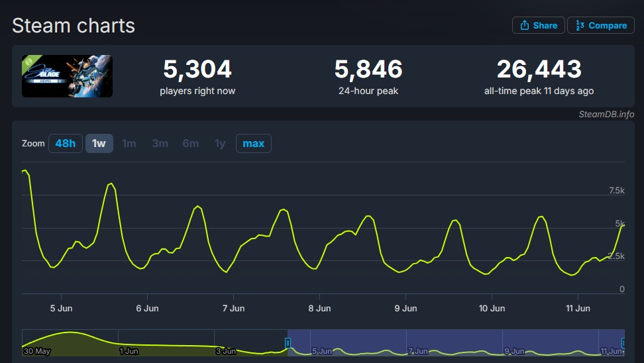The image size is (644, 363).
Task: Choose the 3m zoom option
Action: [160, 143]
